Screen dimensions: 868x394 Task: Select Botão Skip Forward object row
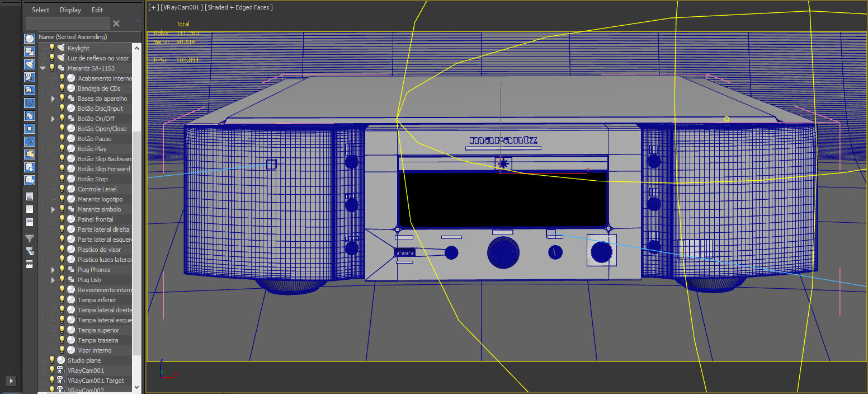[104, 169]
